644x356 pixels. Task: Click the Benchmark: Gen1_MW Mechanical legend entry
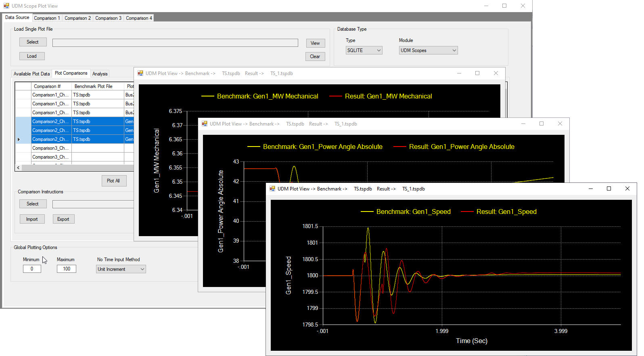click(259, 96)
